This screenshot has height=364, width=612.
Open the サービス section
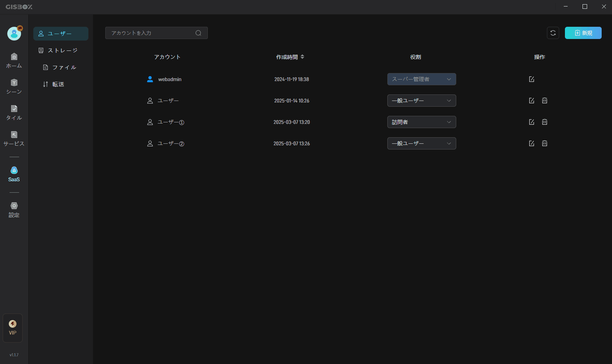(x=14, y=139)
